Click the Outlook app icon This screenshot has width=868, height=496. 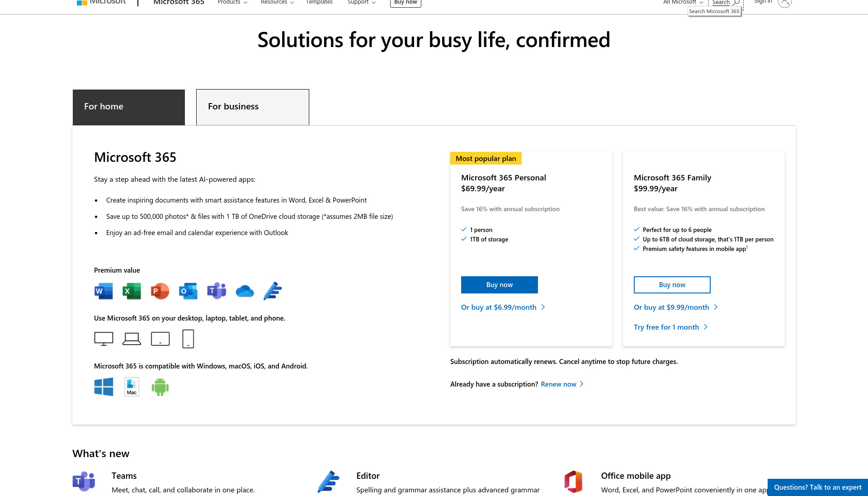pos(188,291)
